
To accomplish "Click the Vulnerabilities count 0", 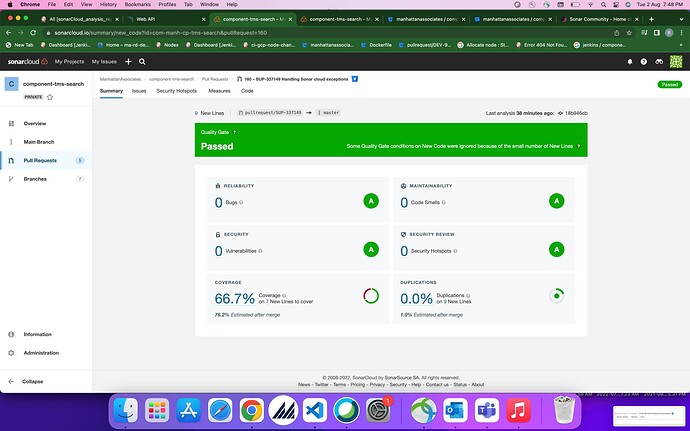I will pos(218,250).
